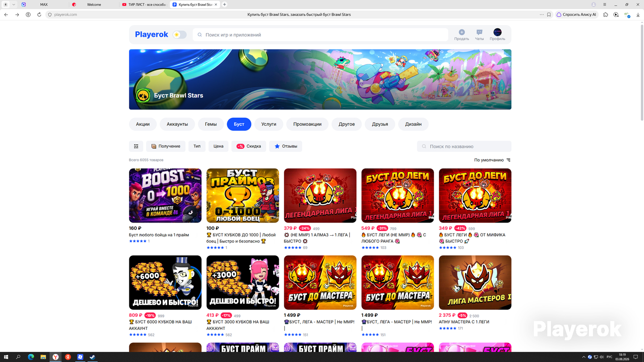Click the playerok.com address bar
The height and width of the screenshot is (362, 644).
click(66, 14)
